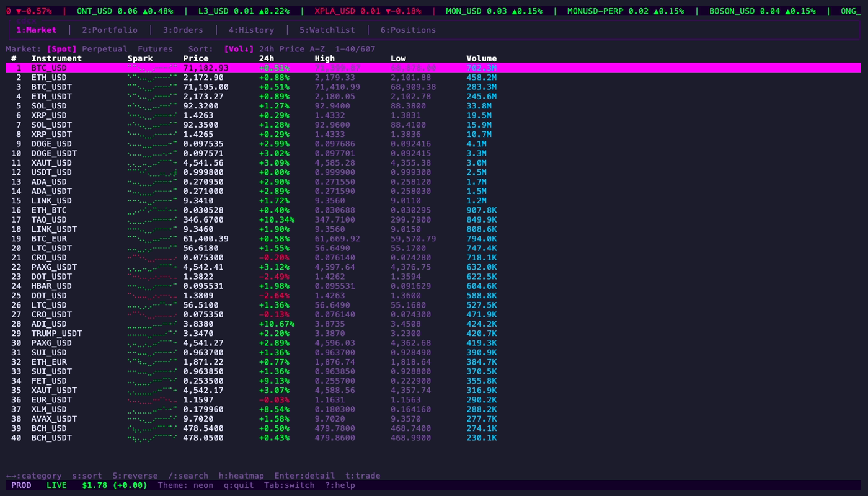Click the LIVE status indicator
868x496 pixels.
tap(56, 485)
